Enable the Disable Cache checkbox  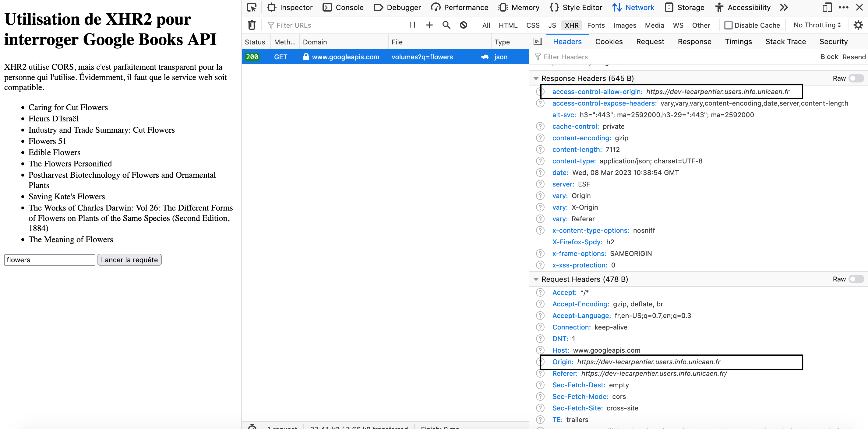(x=729, y=25)
